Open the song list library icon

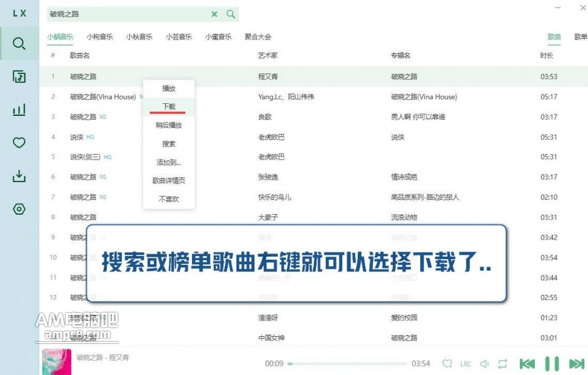(x=19, y=77)
